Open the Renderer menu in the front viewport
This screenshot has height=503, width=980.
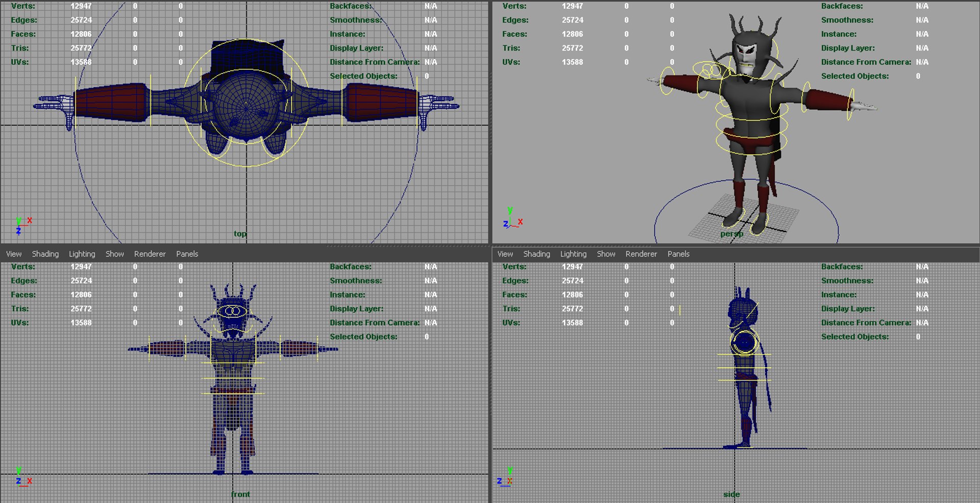tap(150, 254)
